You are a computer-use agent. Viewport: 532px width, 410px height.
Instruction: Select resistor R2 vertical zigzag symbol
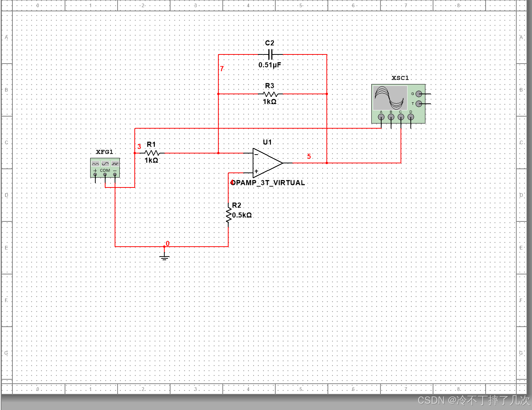[x=229, y=215]
